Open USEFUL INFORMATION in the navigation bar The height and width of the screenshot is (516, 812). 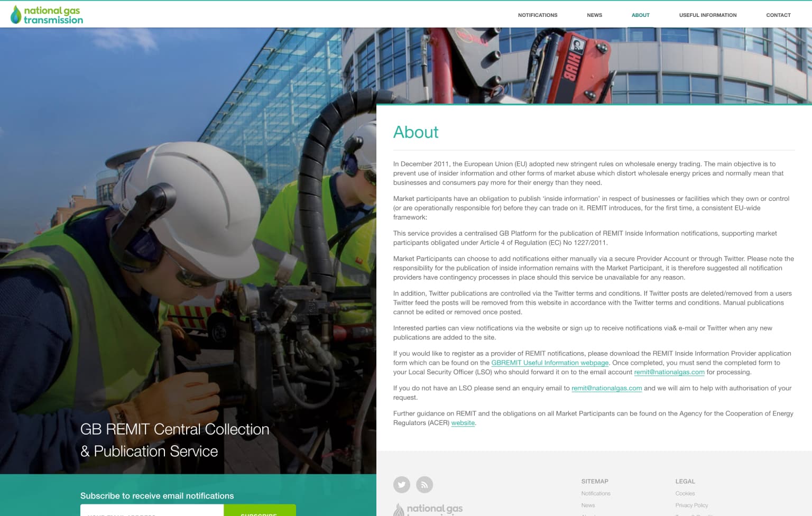click(708, 15)
